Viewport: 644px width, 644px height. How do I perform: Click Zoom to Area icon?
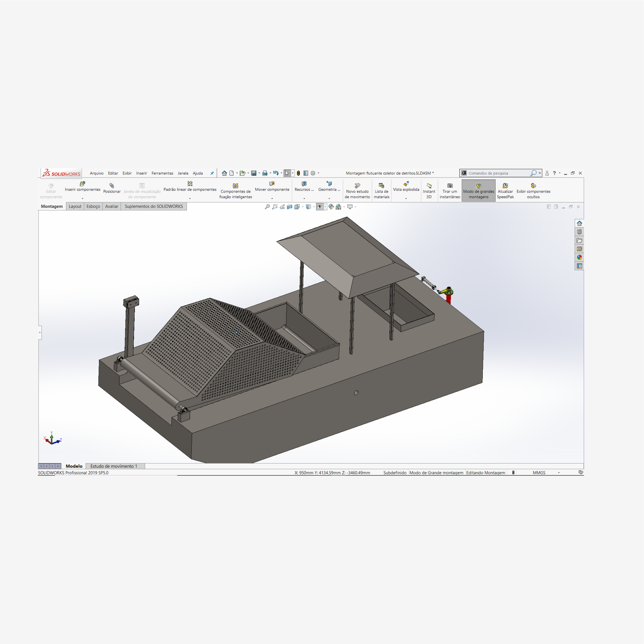click(x=275, y=207)
